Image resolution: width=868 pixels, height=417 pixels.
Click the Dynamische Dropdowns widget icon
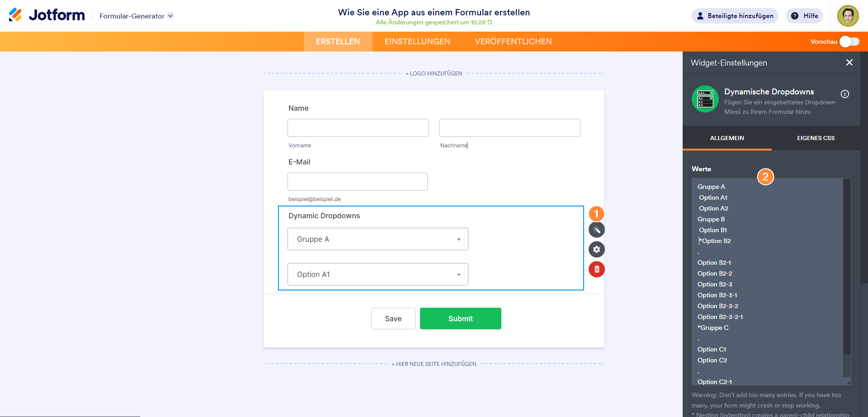click(x=705, y=99)
